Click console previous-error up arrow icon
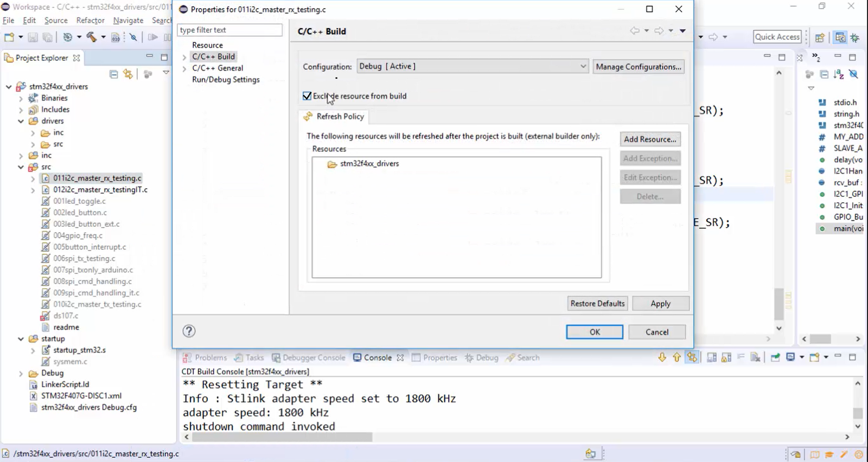 coord(676,357)
